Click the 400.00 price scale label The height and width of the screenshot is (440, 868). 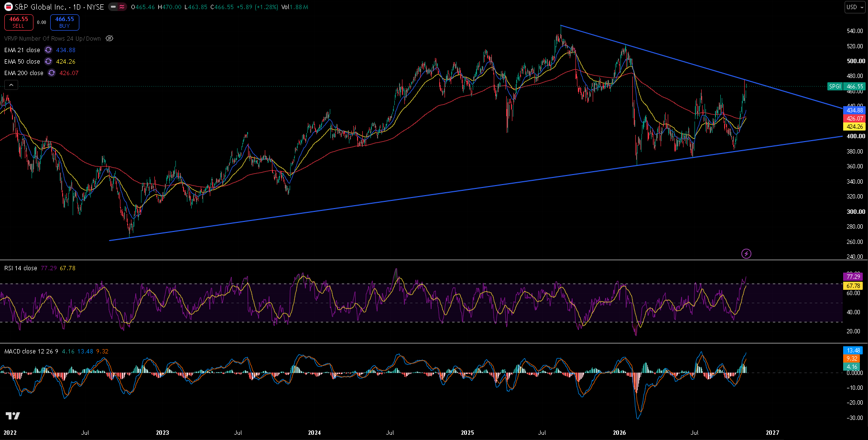click(856, 136)
